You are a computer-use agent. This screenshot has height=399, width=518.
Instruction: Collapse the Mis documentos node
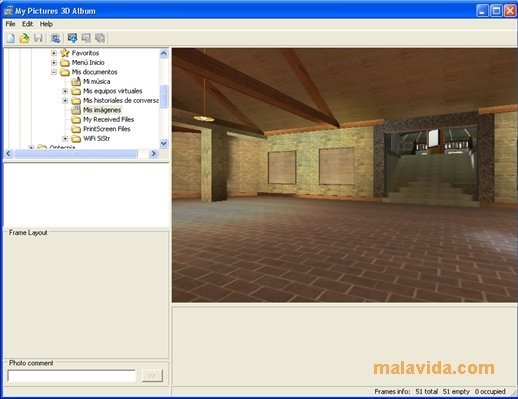(54, 72)
